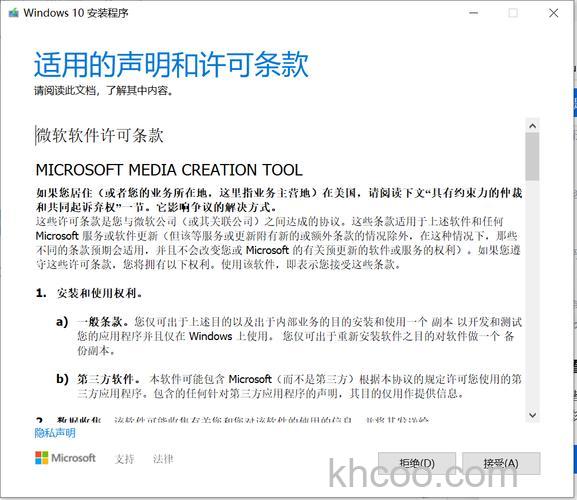Click the 微软软件许可条款 heading in license
This screenshot has width=577, height=500.
(x=100, y=135)
